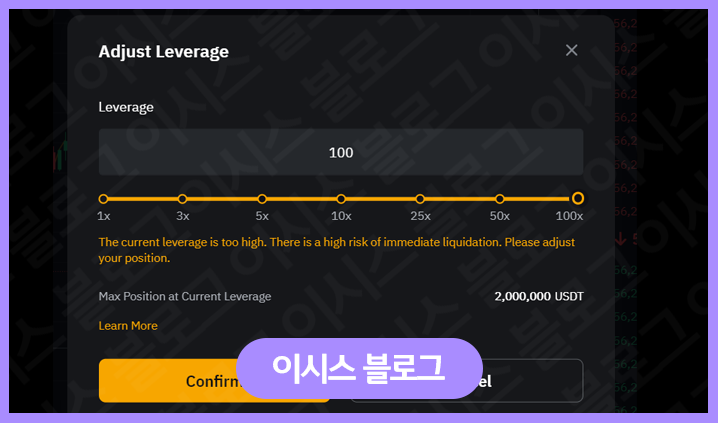This screenshot has width=718, height=423.
Task: Click the orange high leverage warning text
Action: pyautogui.click(x=337, y=250)
